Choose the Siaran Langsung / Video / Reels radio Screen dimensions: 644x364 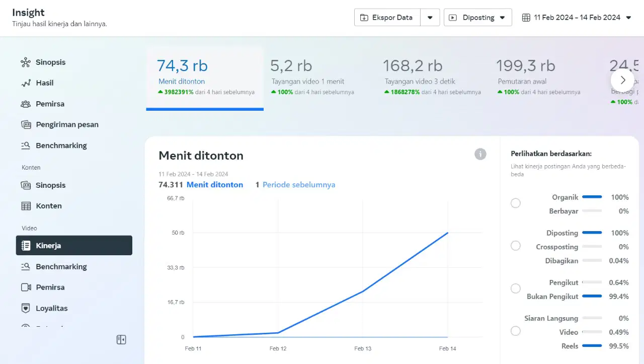516,331
